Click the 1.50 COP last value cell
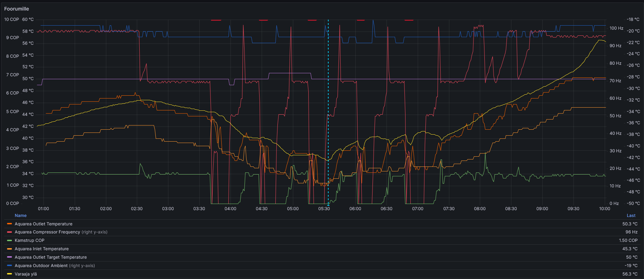644x279 pixels. tap(628, 240)
